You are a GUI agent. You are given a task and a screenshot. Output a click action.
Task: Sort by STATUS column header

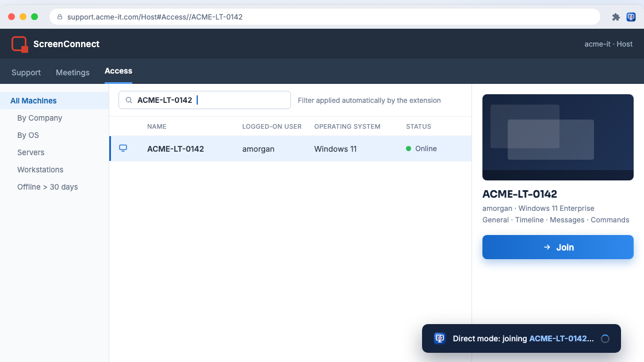point(419,126)
